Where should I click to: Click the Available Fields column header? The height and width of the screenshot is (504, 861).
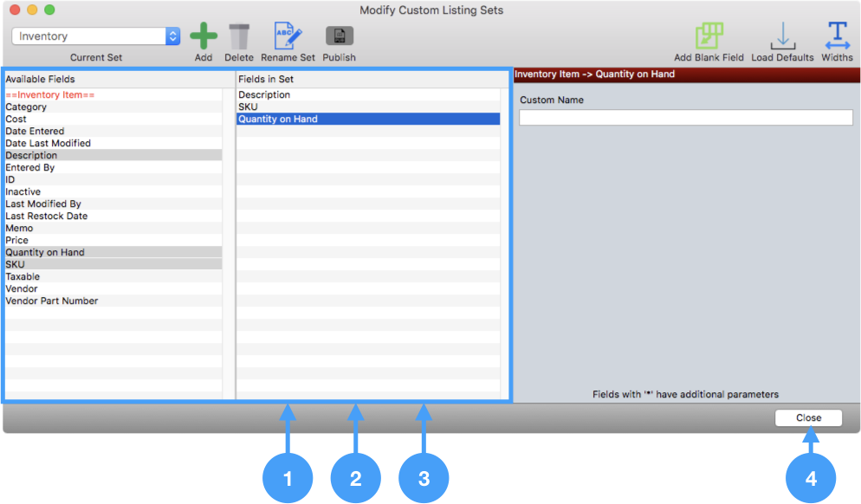[x=41, y=79]
